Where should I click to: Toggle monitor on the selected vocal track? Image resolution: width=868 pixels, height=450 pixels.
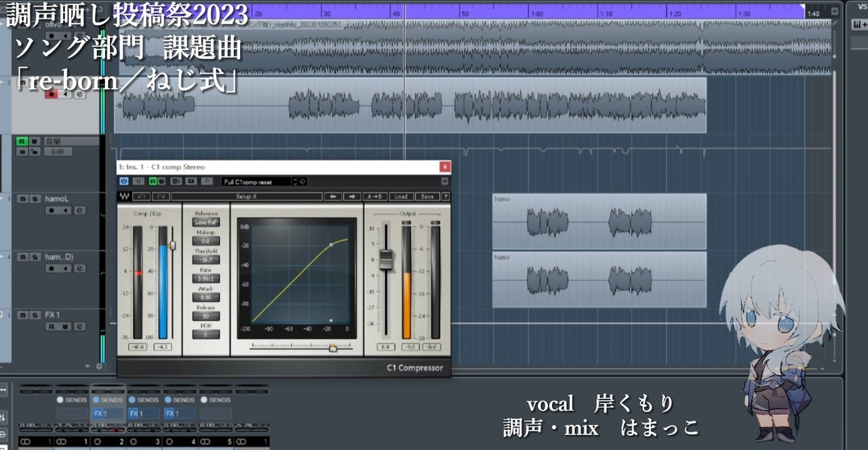point(65,94)
